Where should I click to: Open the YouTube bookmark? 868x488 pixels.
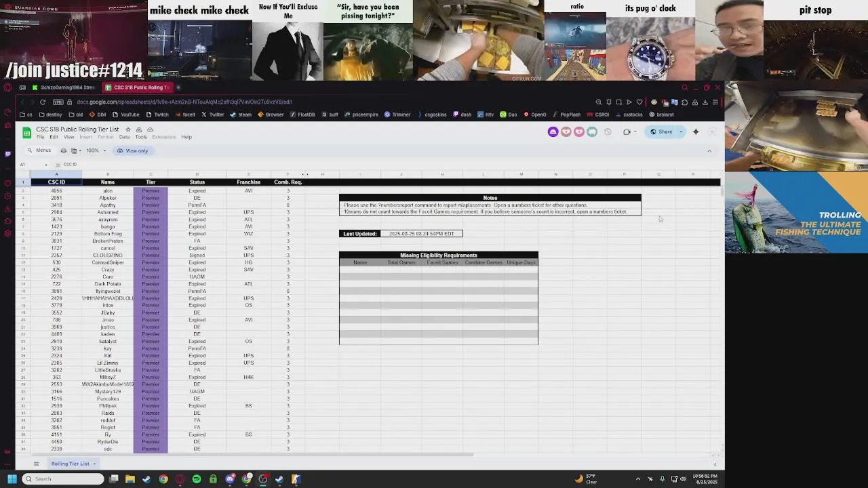pos(125,115)
